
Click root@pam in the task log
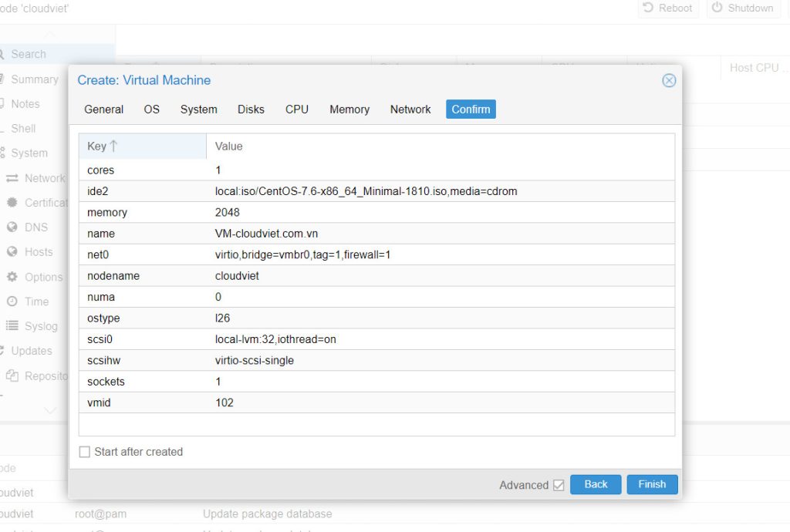tap(101, 513)
